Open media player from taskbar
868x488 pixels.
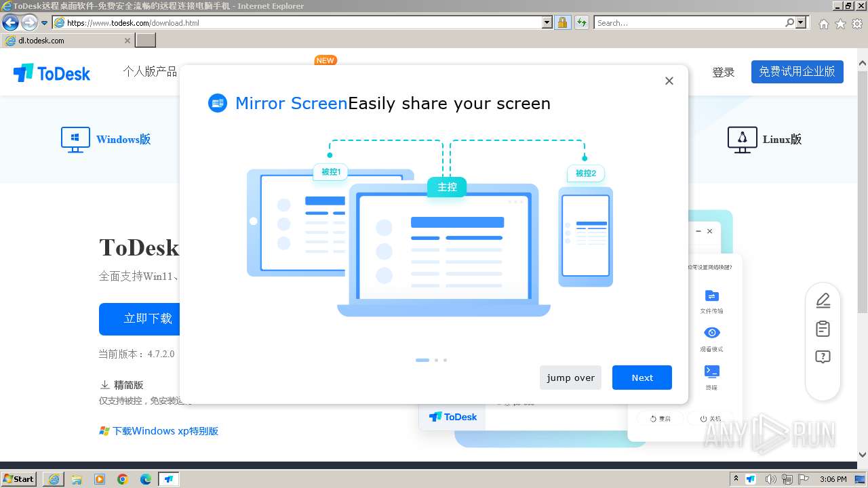100,479
